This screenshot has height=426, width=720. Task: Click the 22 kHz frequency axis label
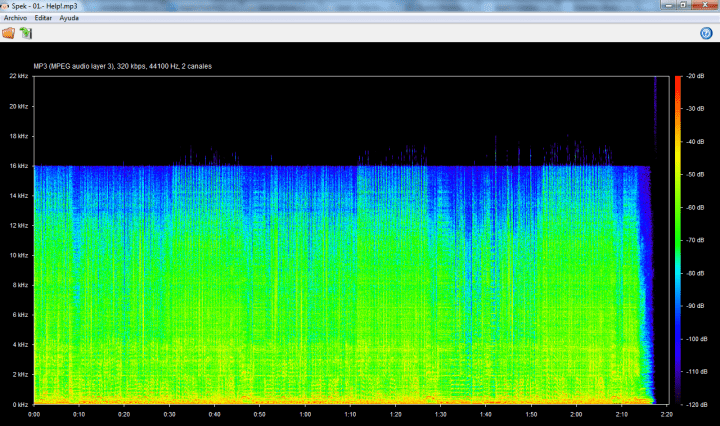(x=20, y=77)
